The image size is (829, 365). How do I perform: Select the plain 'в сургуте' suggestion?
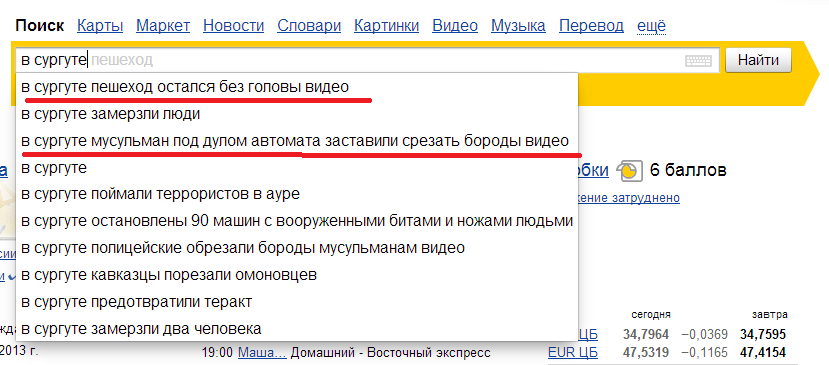pos(297,168)
